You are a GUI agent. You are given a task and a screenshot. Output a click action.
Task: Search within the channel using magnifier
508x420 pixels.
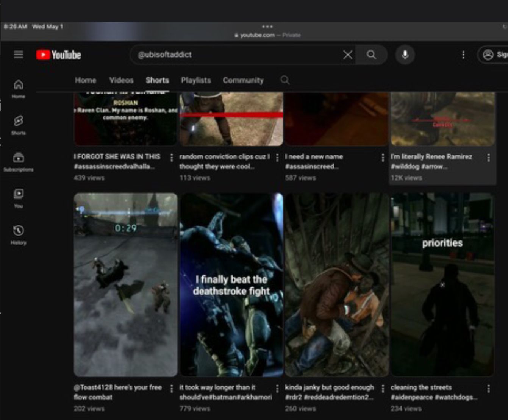(x=285, y=80)
